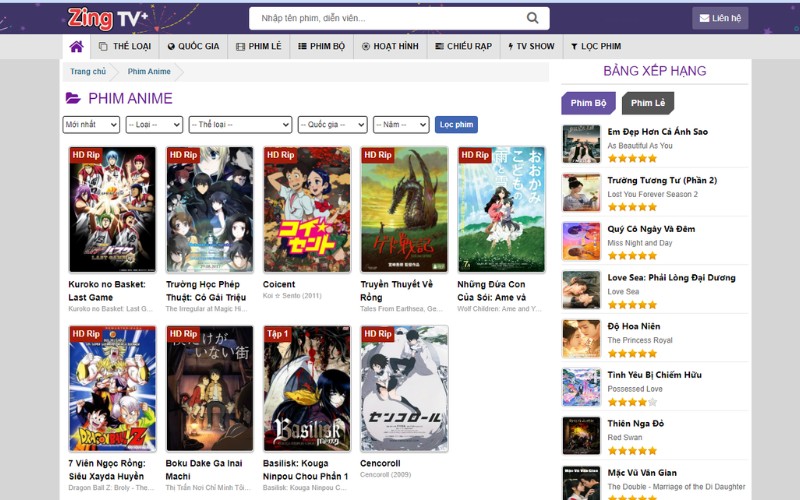The width and height of the screenshot is (800, 500).
Task: Click 'Koi ☆ Sento (2011)' subtitle text
Action: (292, 296)
